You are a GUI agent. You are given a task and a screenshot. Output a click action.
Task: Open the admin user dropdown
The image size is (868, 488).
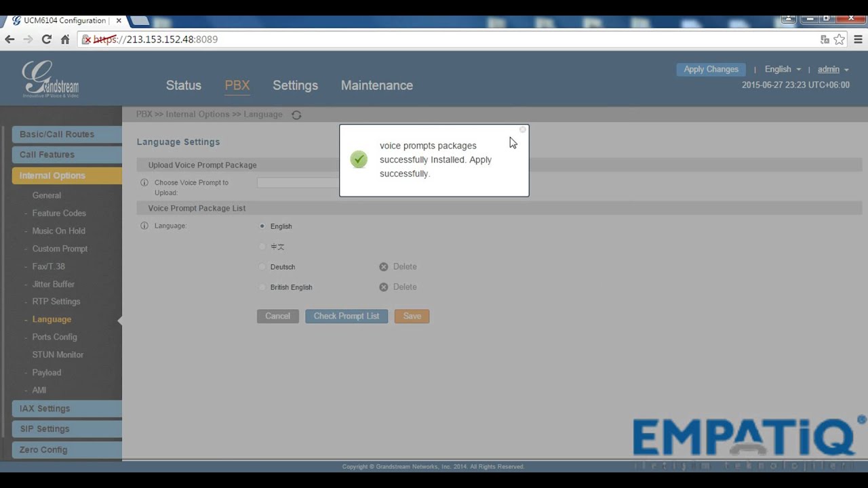(833, 69)
